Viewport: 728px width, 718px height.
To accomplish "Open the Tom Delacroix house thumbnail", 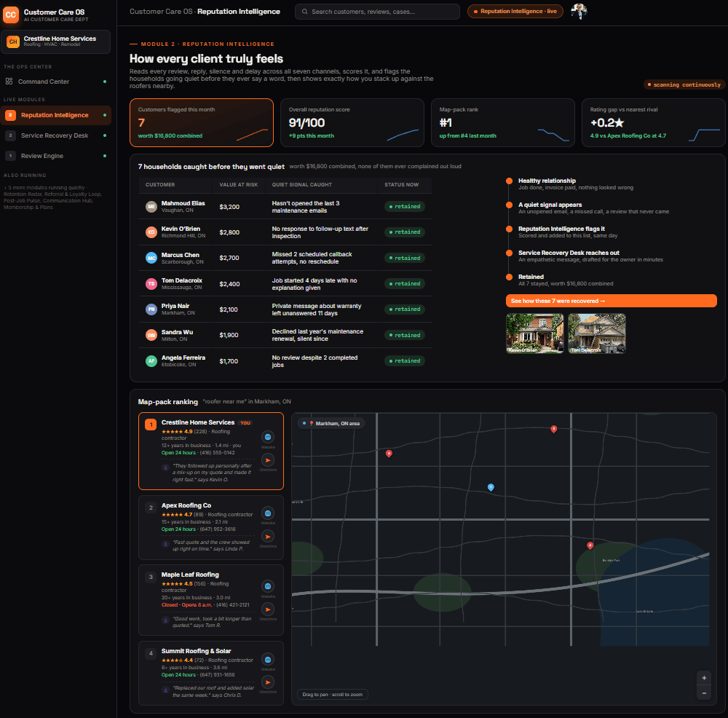I will tap(597, 334).
